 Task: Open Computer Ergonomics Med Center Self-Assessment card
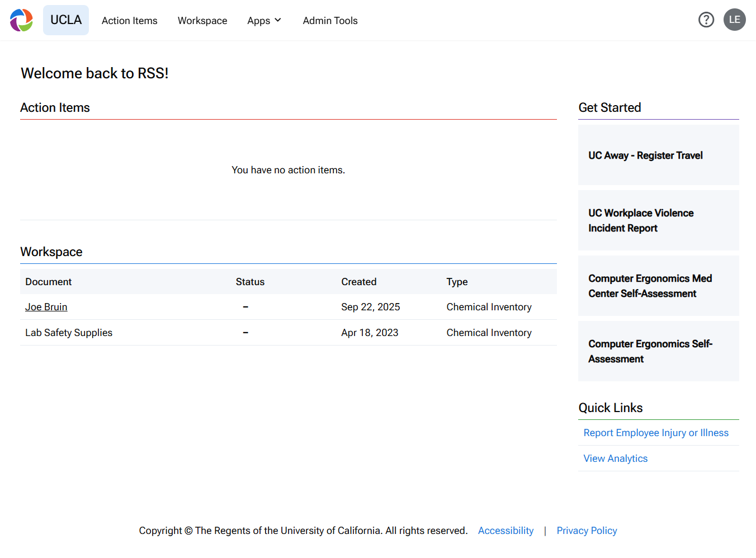point(659,286)
